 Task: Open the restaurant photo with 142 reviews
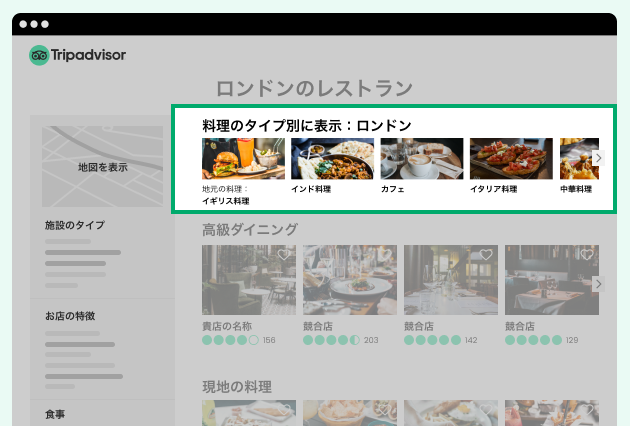click(x=451, y=280)
